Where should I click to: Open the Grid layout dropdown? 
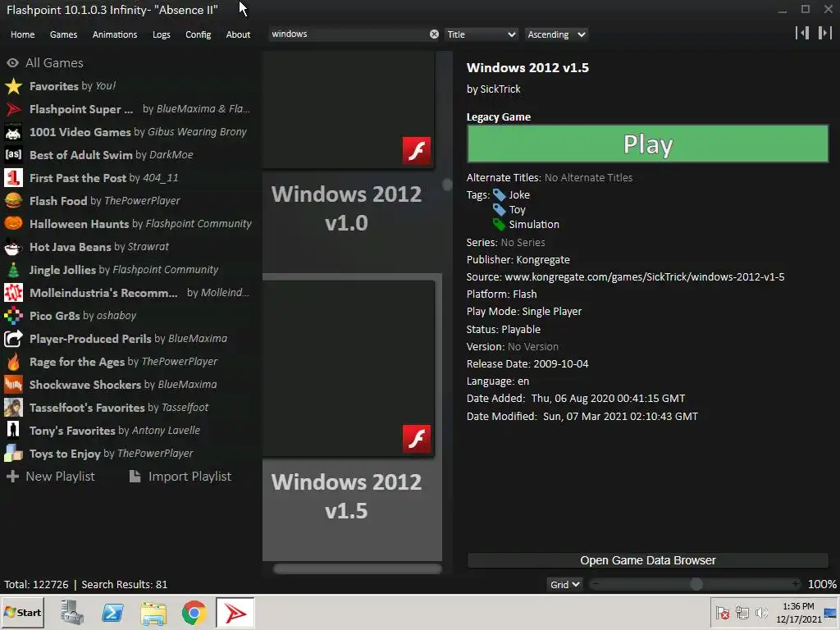point(564,584)
